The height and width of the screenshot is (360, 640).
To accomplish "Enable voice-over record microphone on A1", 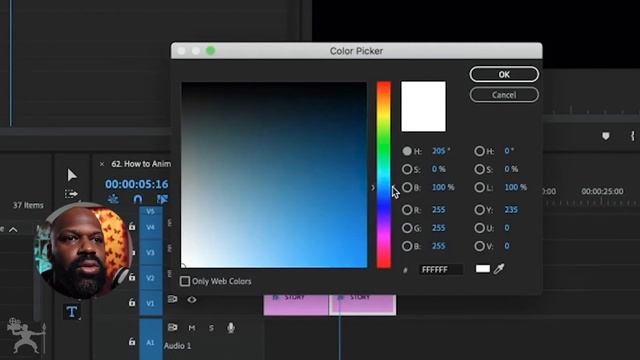I will click(x=231, y=327).
